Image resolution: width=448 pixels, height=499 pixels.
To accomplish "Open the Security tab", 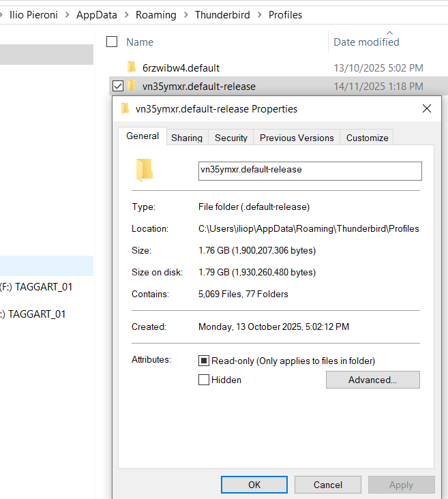I will (231, 138).
